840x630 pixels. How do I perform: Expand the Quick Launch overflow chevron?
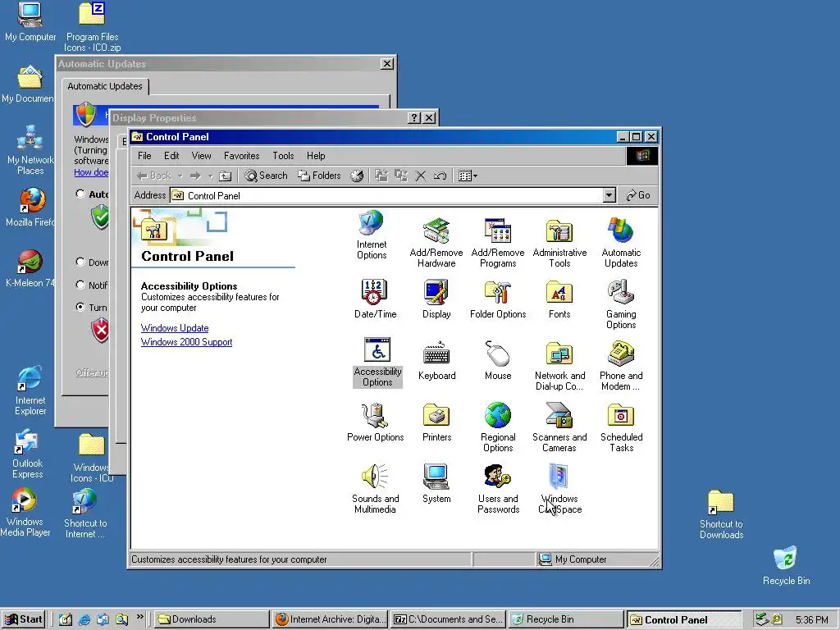139,617
